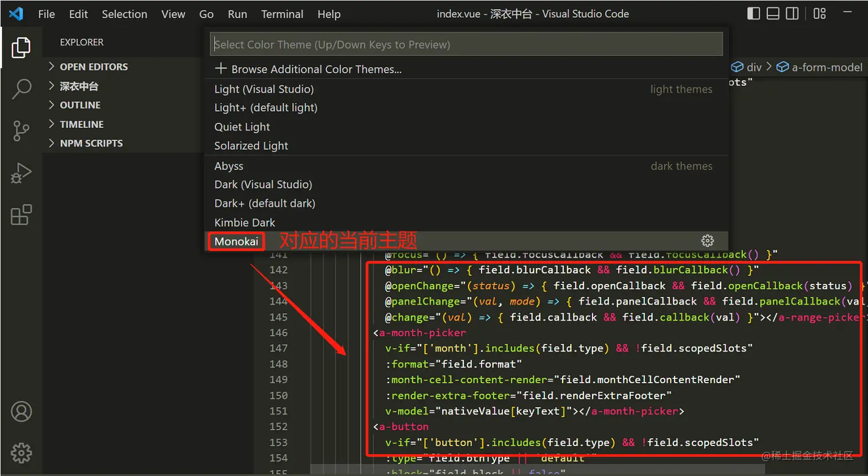Open the Search view in activity bar
This screenshot has width=868, height=476.
[21, 89]
